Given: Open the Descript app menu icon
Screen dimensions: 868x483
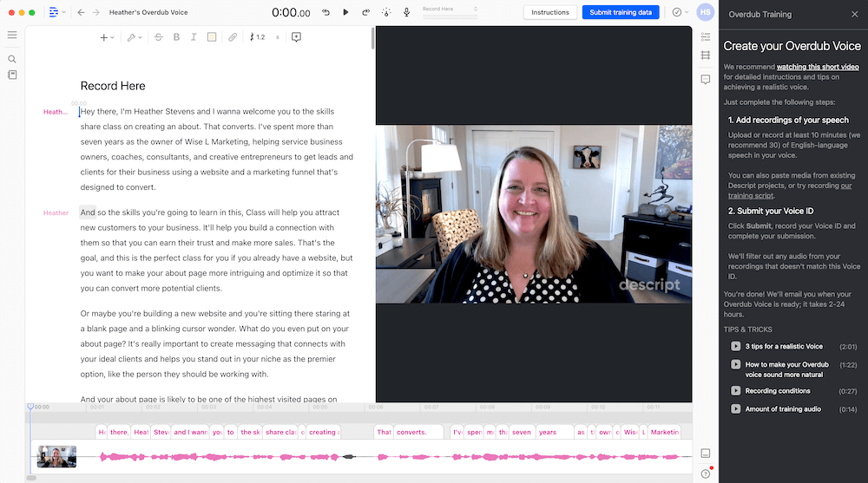Looking at the screenshot, I should pos(54,12).
